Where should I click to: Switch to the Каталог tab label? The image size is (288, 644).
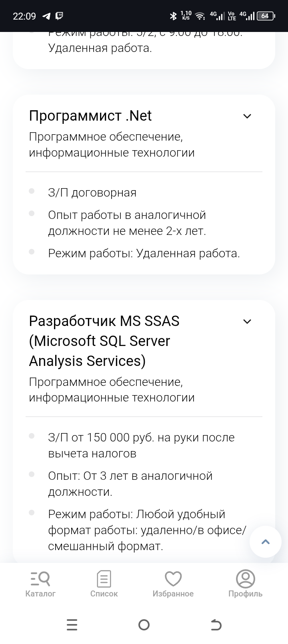[40, 594]
